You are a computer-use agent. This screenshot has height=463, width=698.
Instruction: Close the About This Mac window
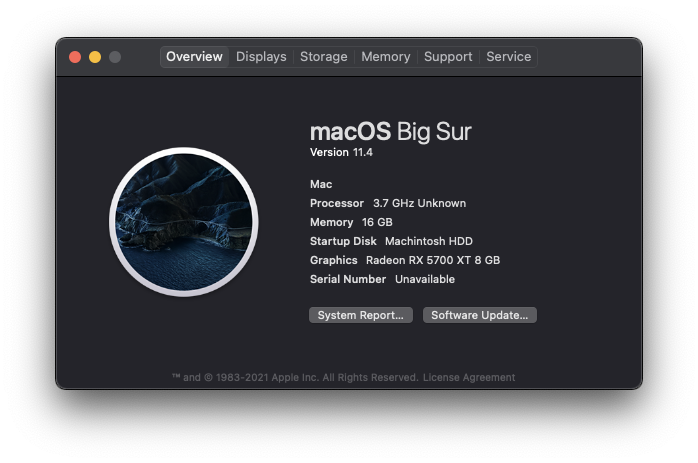tap(75, 57)
